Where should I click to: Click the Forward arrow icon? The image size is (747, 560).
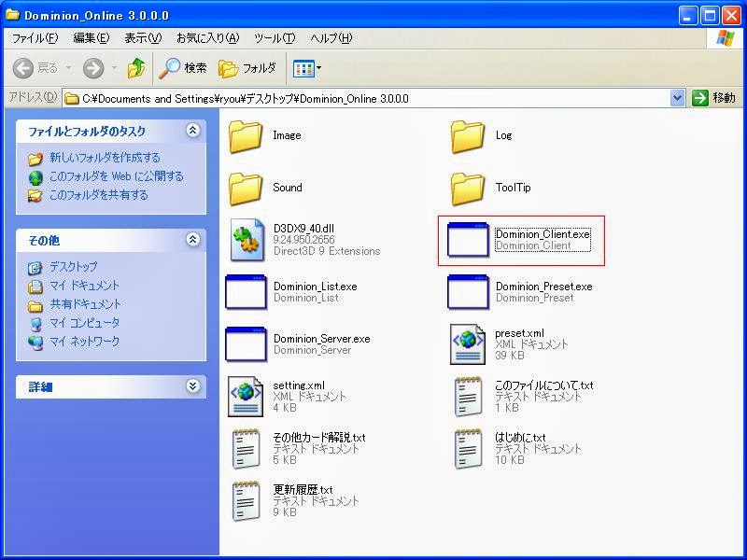[93, 68]
